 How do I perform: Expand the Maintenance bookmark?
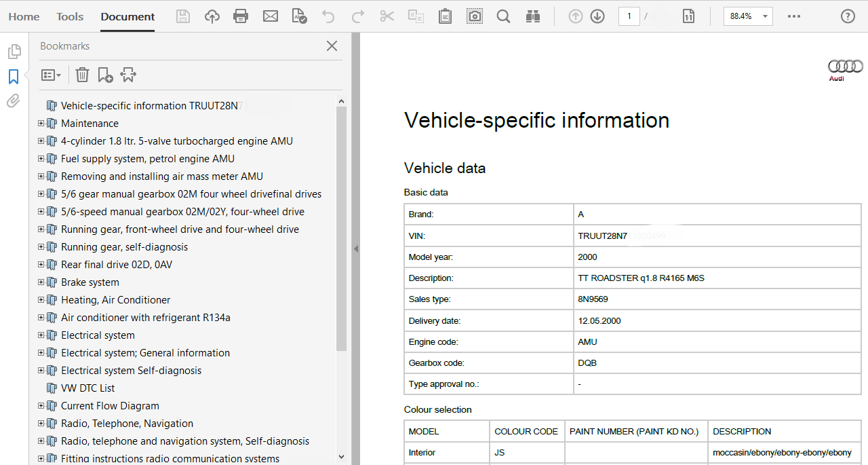(x=41, y=124)
